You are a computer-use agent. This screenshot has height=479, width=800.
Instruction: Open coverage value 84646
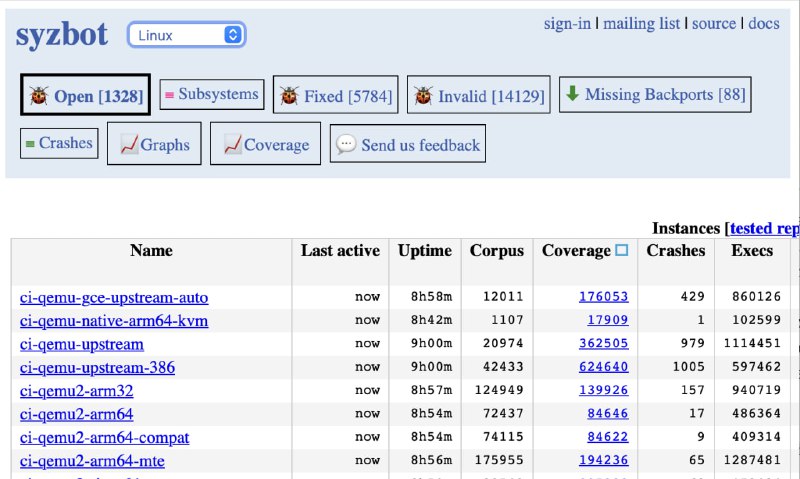tap(608, 413)
